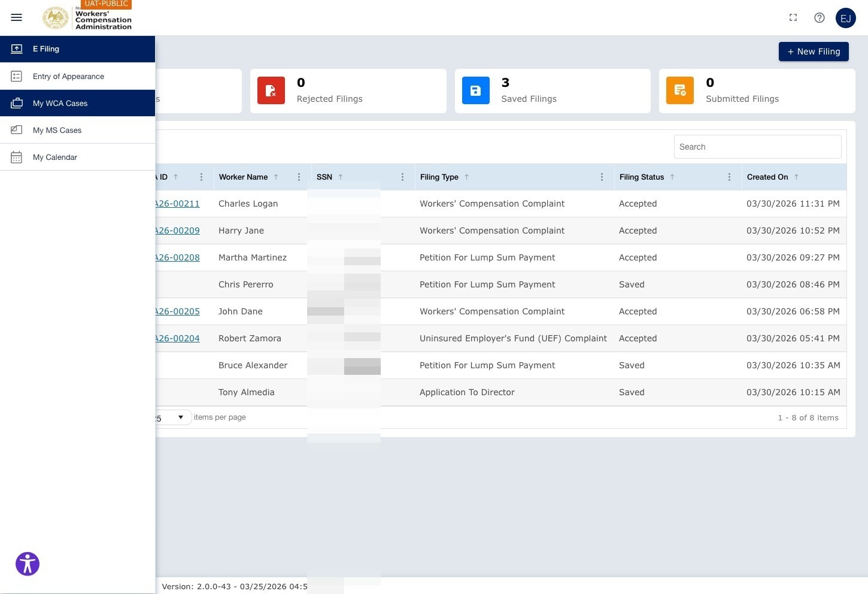Open case link A26-00211

(177, 204)
